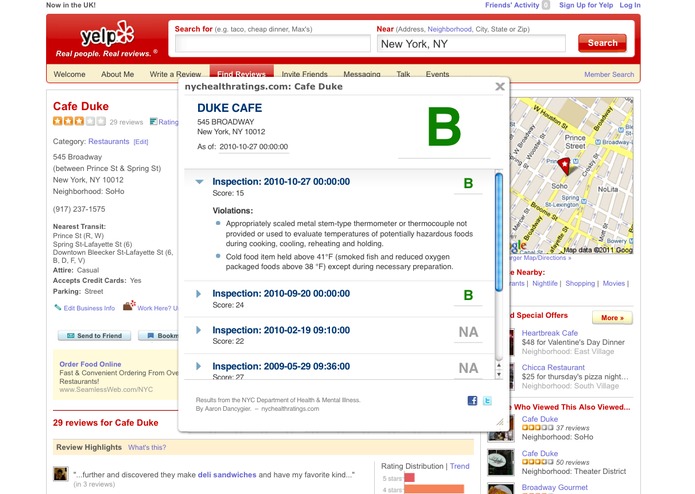Click phone number (917) 237-1575
The image size is (695, 494).
79,209
